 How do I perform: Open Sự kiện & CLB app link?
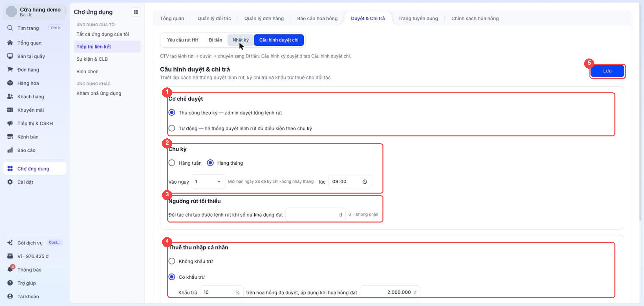click(x=92, y=59)
